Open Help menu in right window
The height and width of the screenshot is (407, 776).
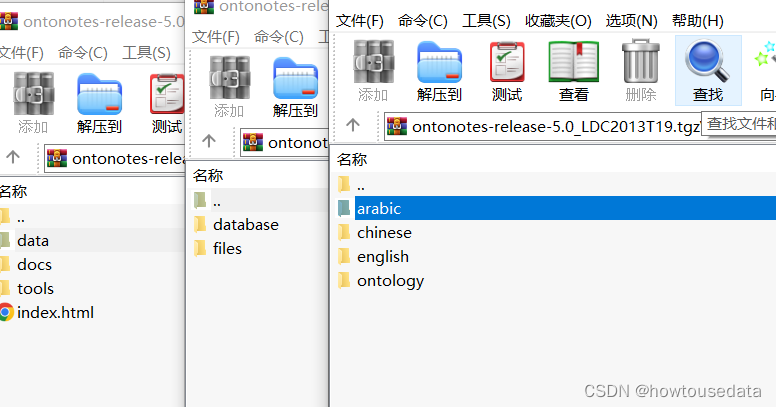698,21
